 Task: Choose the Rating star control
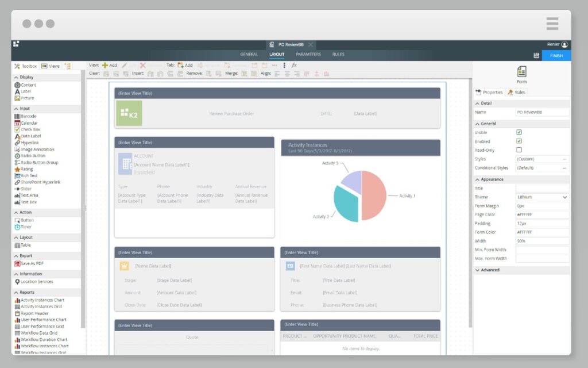pyautogui.click(x=17, y=170)
